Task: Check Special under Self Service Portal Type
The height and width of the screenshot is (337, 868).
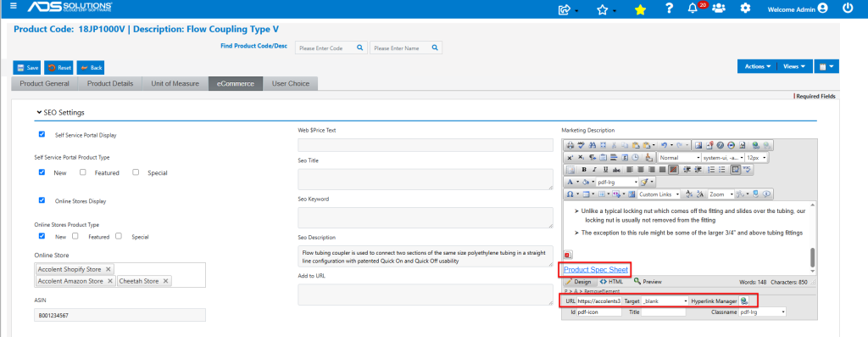Action: click(x=136, y=172)
